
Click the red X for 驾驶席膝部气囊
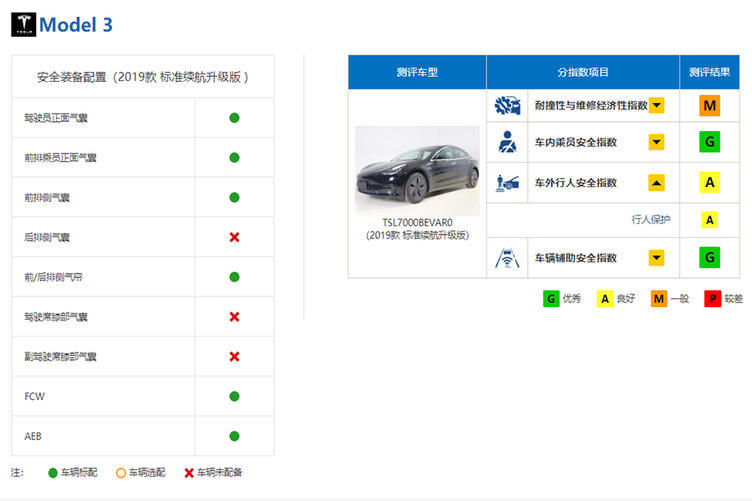point(234,317)
